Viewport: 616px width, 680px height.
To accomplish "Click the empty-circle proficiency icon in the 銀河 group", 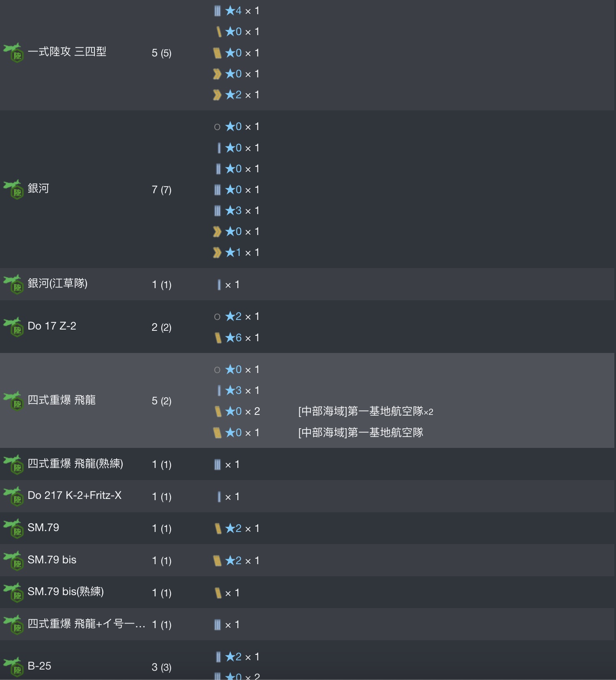I will click(x=217, y=127).
